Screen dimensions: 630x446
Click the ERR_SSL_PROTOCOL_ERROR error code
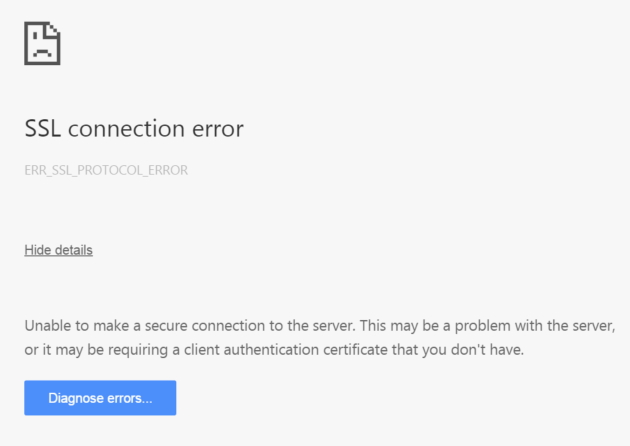(106, 170)
